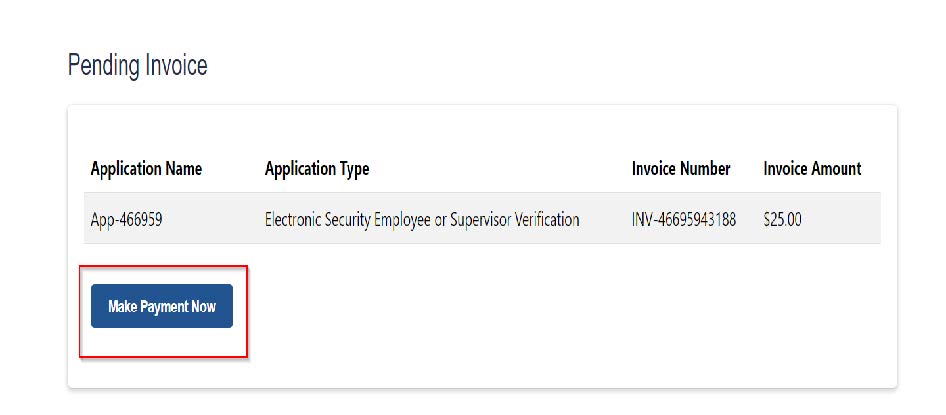Click the word 'Electronic' in the application type
Screen dimensions: 946x415
tap(294, 219)
